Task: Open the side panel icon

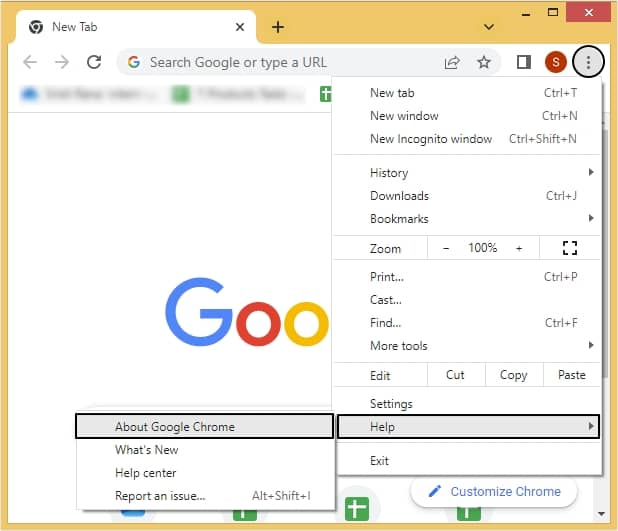Action: point(524,62)
